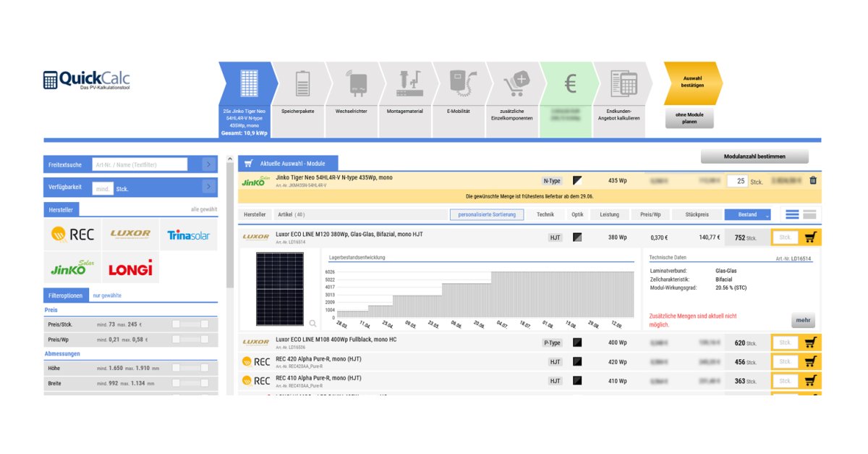This screenshot has width=868, height=454.
Task: Open Modulanzahl bestimmen
Action: [x=754, y=156]
